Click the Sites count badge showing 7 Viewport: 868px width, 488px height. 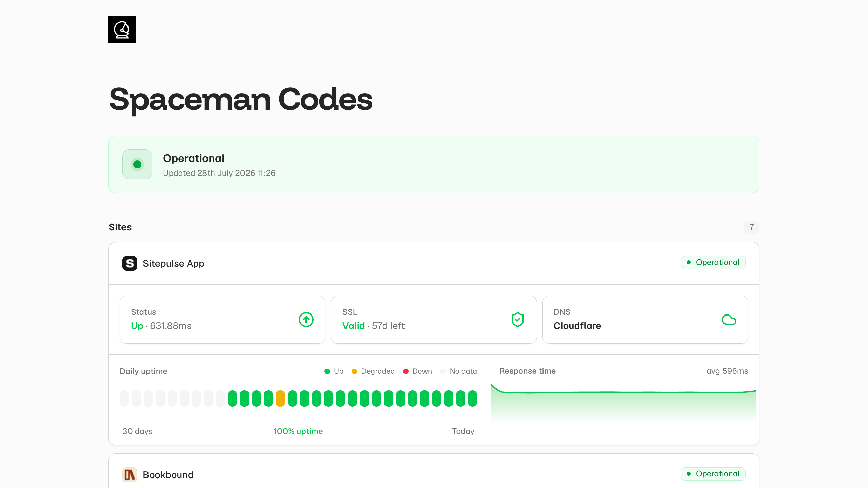tap(751, 227)
